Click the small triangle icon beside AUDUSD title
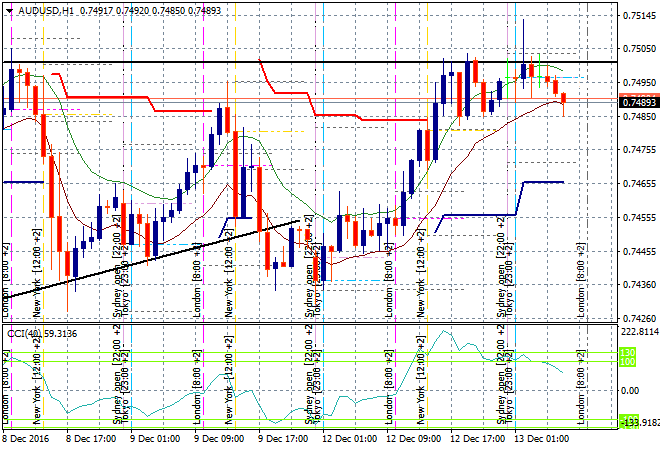Image resolution: width=660 pixels, height=450 pixels. pos(9,7)
